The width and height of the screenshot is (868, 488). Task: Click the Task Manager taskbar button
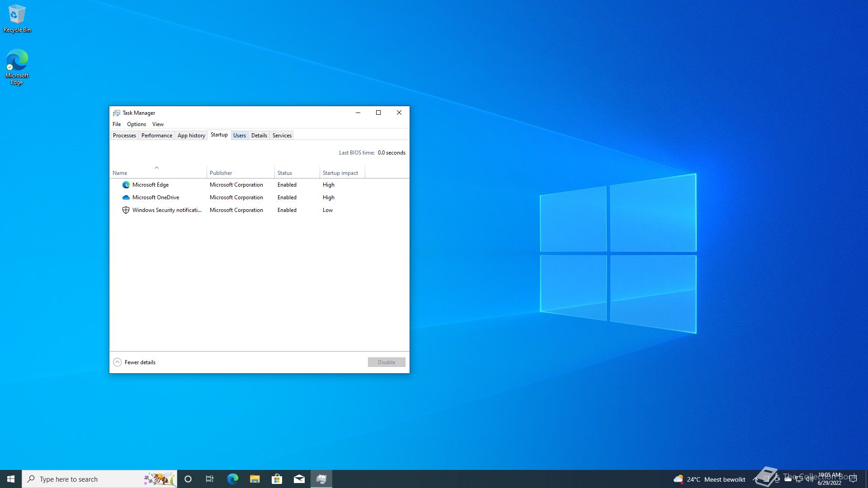pyautogui.click(x=321, y=479)
